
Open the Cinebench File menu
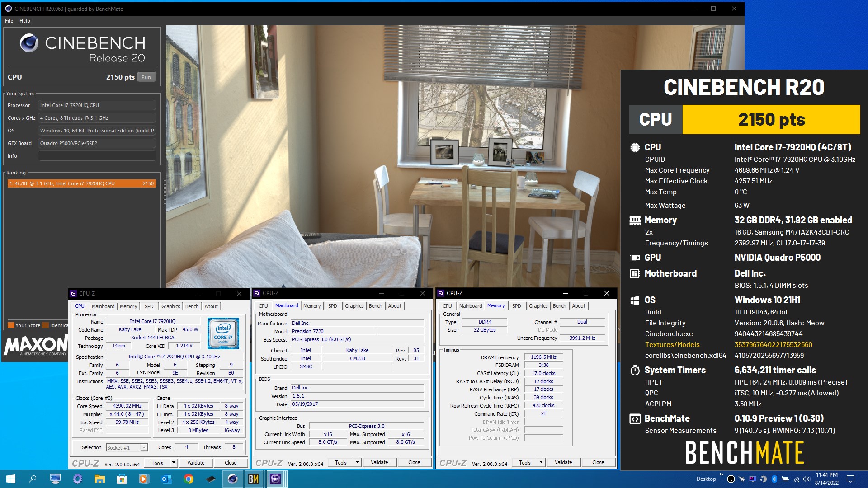click(9, 21)
